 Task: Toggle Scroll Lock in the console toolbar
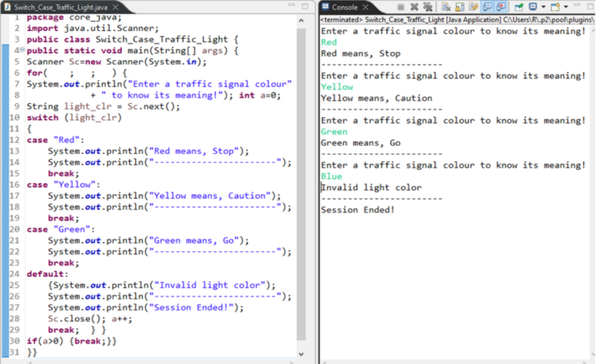(459, 7)
